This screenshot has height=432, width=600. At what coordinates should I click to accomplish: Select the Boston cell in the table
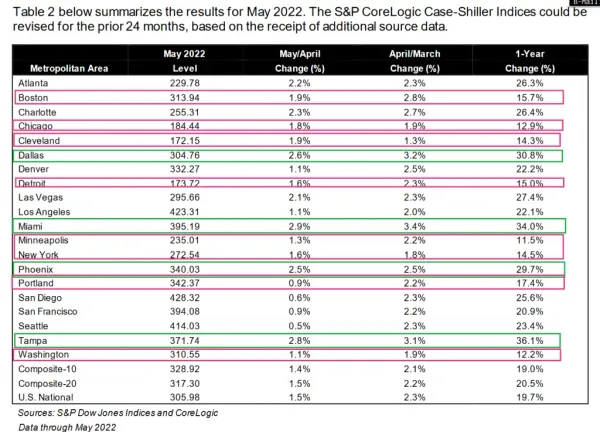click(34, 97)
